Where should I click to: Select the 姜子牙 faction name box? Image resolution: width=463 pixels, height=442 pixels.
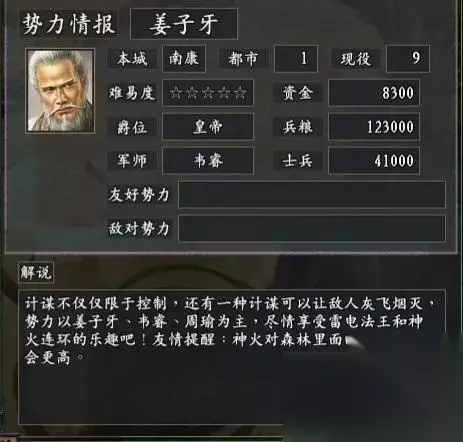click(x=184, y=24)
